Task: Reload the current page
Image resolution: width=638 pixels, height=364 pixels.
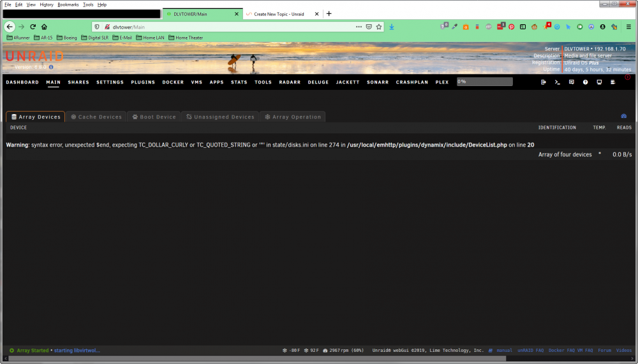Action: tap(33, 27)
